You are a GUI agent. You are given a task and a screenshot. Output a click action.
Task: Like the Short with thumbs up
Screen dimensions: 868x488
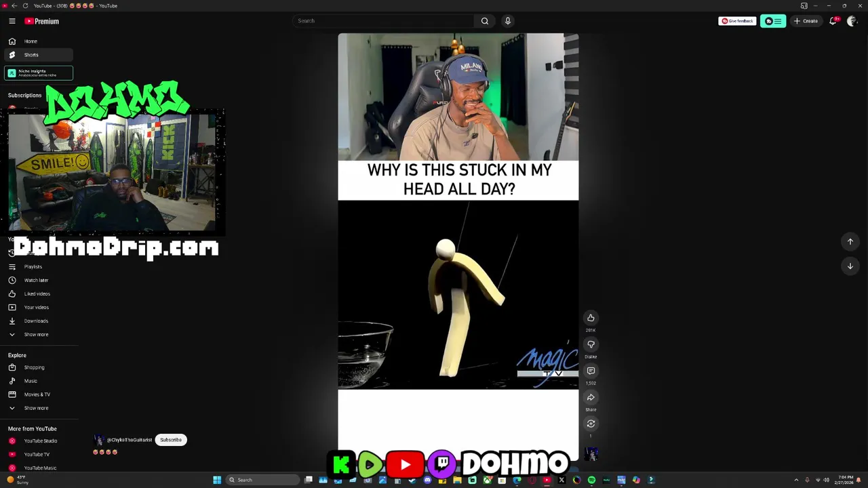click(x=591, y=318)
